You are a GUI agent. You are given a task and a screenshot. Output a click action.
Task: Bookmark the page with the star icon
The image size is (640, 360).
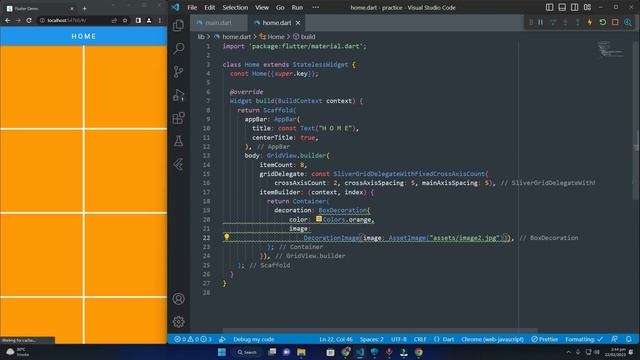coord(125,20)
